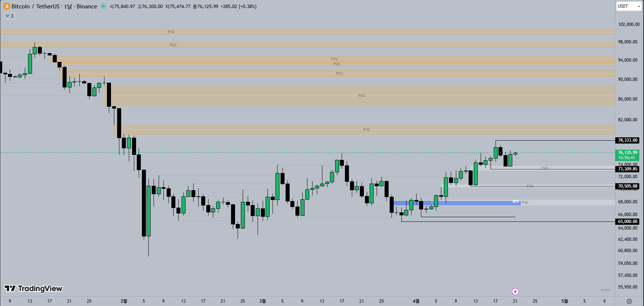The image size is (644, 306).
Task: Click the 86,000.00 price axis label
Action: point(628,99)
